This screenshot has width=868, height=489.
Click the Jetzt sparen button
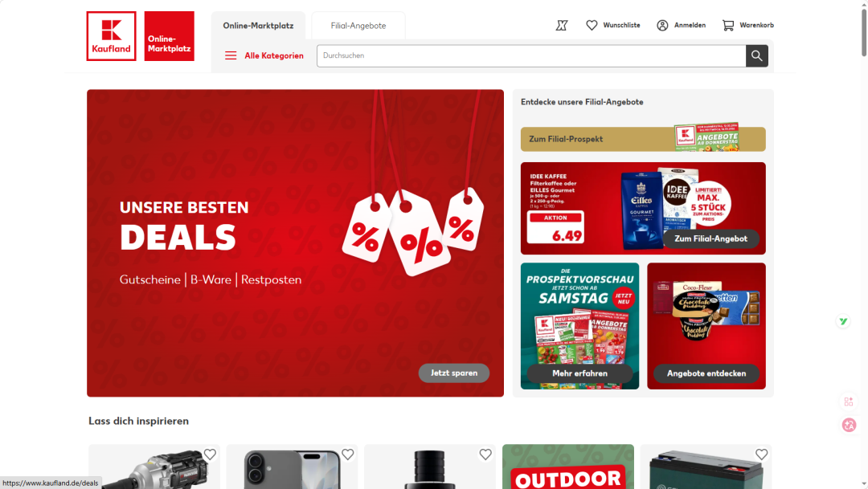click(454, 373)
